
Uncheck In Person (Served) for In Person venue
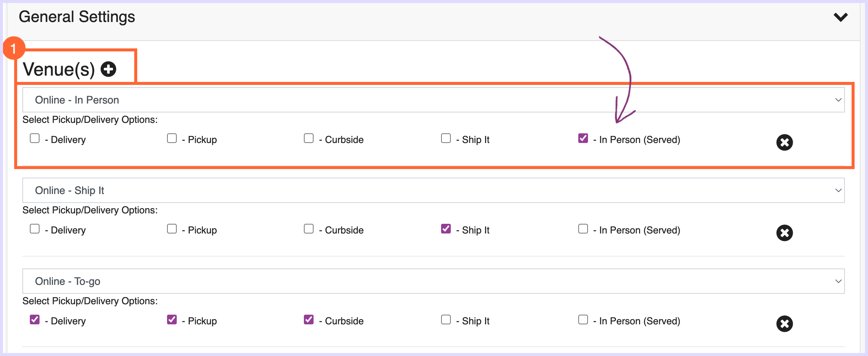(583, 138)
